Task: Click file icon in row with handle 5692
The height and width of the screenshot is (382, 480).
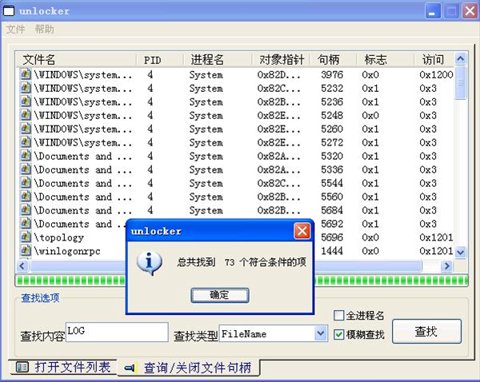Action: [25, 223]
